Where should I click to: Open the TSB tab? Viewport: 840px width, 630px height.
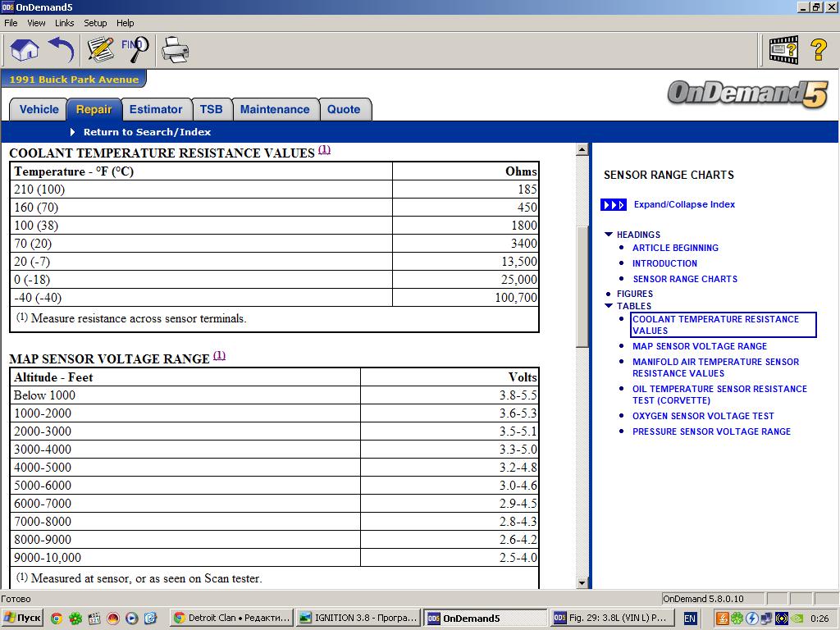(211, 109)
